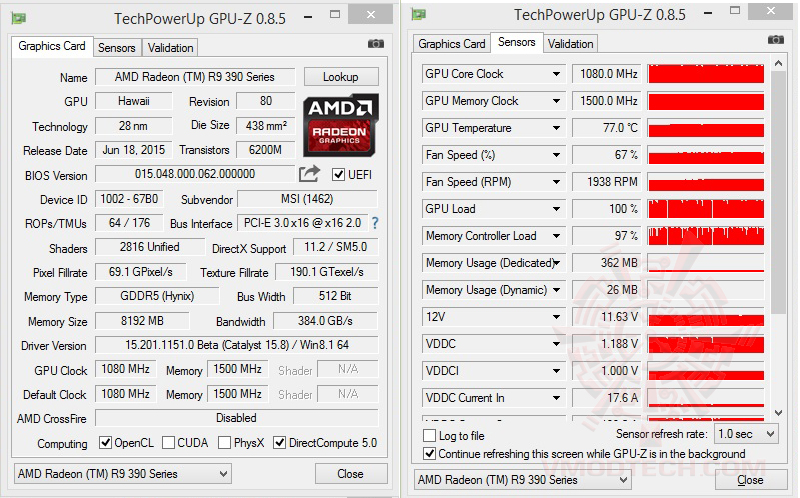Toggle the OpenCL checkbox
800x498 pixels.
[x=106, y=443]
